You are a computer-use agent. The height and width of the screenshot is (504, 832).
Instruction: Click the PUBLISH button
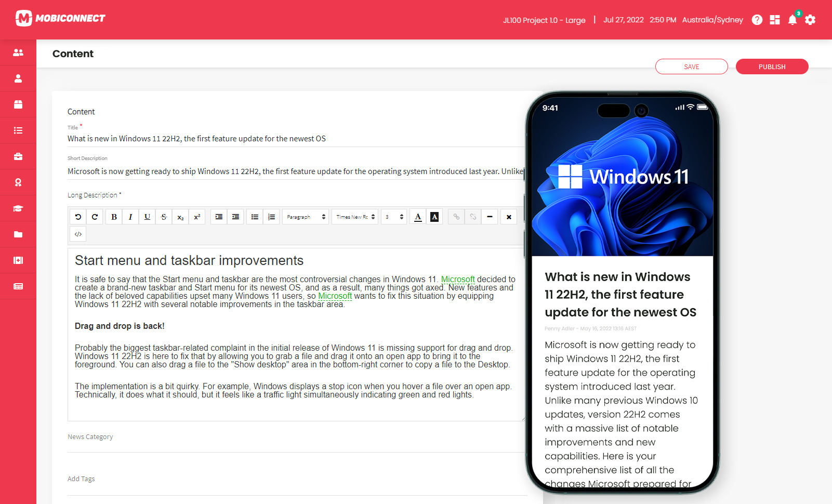click(772, 67)
